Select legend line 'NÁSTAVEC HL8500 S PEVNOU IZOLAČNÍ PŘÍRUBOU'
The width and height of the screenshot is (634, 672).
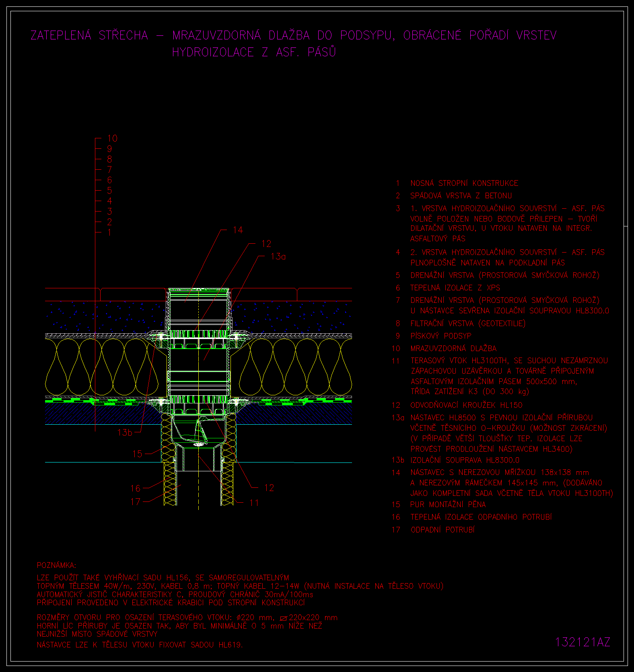pos(501,418)
